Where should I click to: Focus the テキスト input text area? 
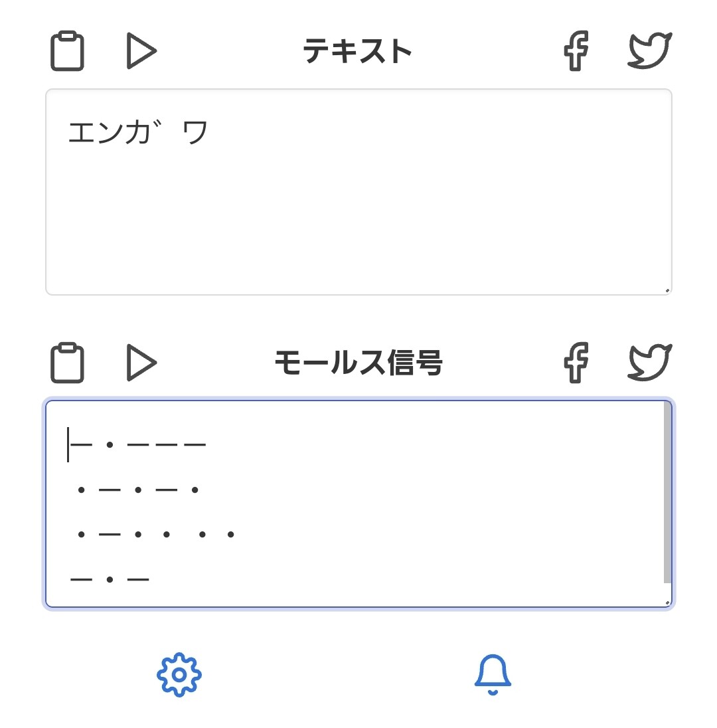(x=358, y=213)
